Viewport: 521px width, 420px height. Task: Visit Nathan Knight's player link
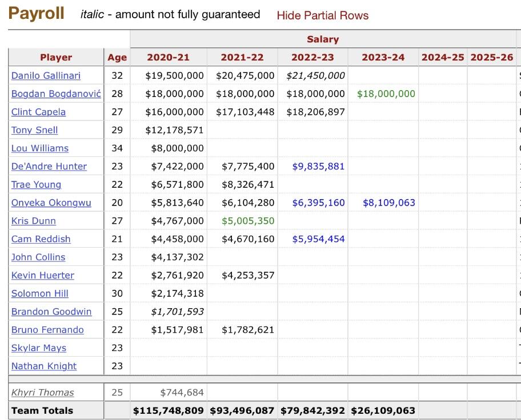[44, 366]
